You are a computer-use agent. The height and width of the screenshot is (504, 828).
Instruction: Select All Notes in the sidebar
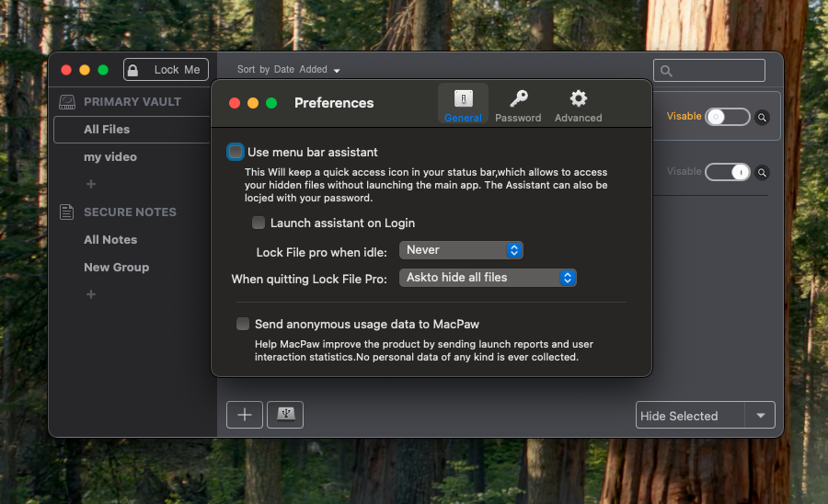110,240
